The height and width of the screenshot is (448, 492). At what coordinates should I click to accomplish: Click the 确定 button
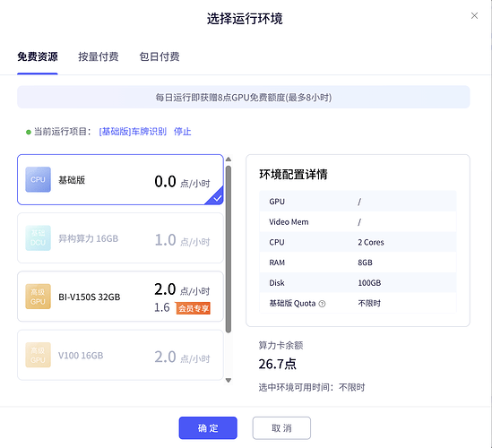pyautogui.click(x=208, y=428)
